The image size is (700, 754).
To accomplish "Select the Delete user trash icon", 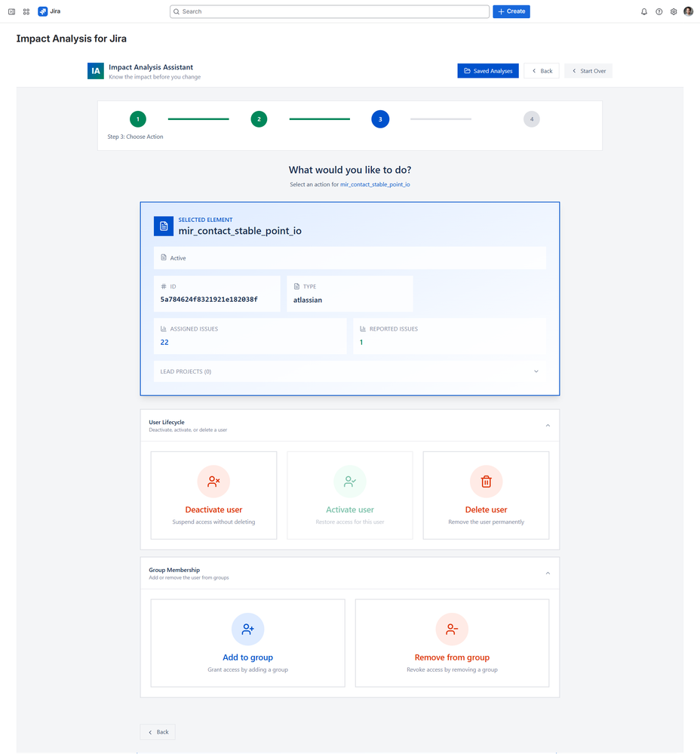I will [486, 481].
